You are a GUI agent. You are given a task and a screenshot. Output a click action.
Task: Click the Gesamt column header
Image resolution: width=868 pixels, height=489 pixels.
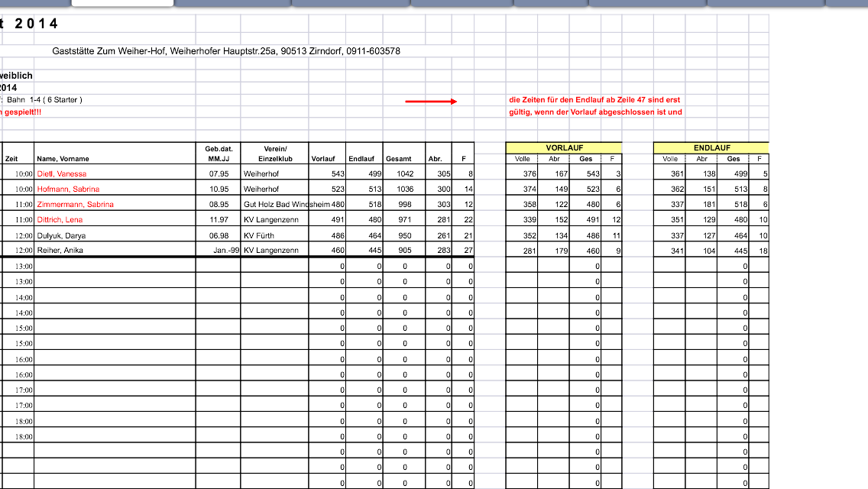tap(398, 159)
